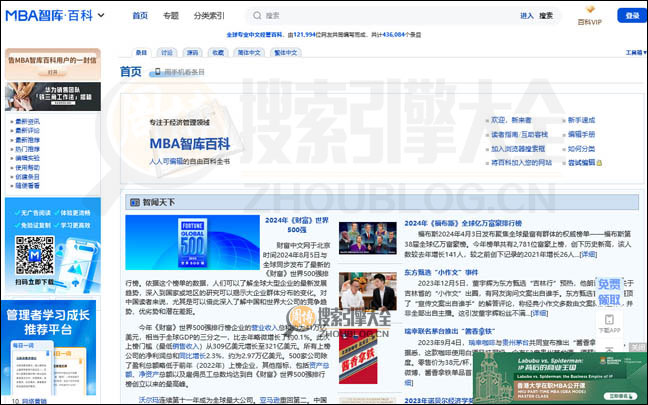Open the 分类索引 navigation item
This screenshot has width=648, height=405.
[209, 16]
